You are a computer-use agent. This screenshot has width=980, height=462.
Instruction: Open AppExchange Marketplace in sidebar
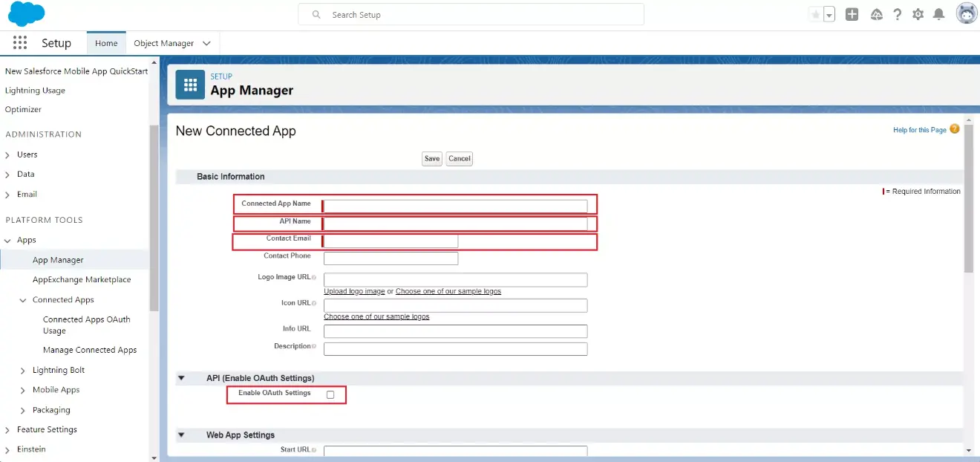[82, 280]
